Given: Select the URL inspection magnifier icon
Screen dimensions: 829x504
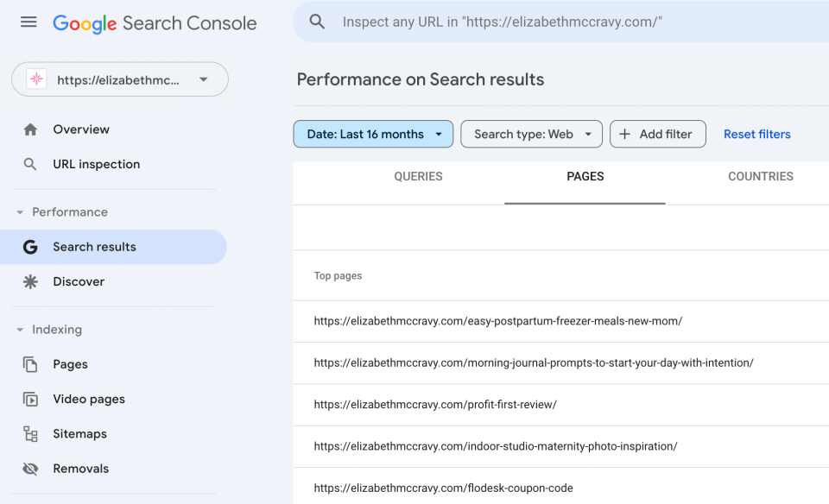Looking at the screenshot, I should coord(31,164).
